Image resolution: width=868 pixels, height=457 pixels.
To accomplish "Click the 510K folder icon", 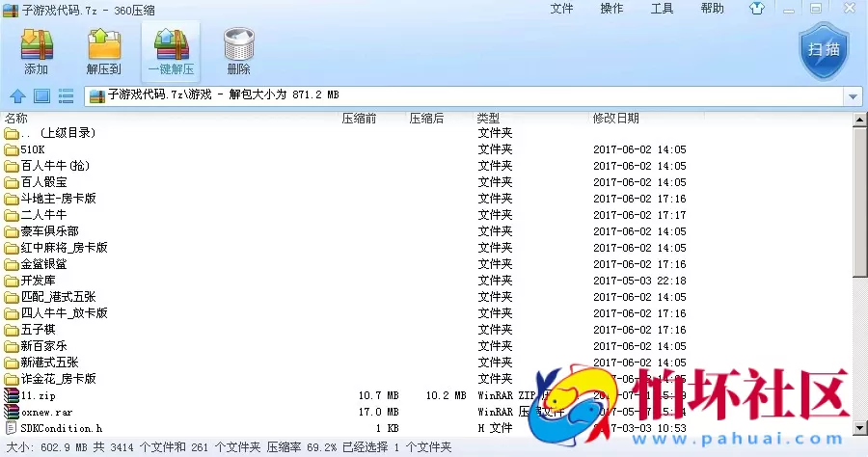I will [11, 149].
